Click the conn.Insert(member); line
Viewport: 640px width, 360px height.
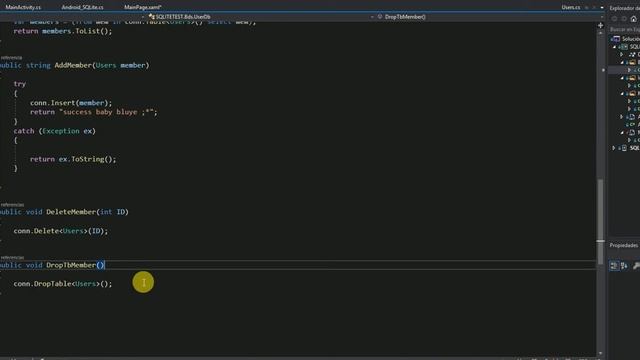coord(71,103)
